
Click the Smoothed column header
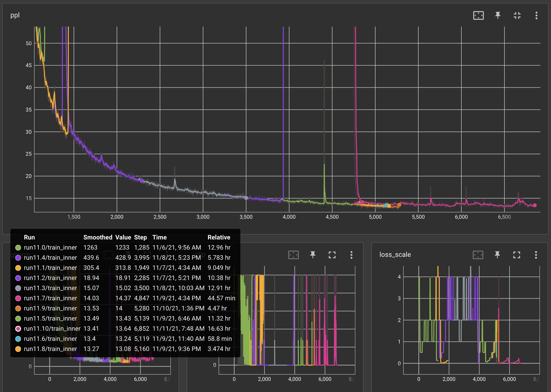[x=98, y=237]
